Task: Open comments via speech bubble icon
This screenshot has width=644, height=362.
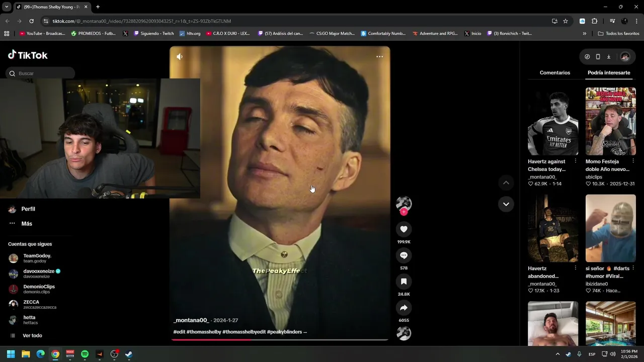Action: coord(404,255)
